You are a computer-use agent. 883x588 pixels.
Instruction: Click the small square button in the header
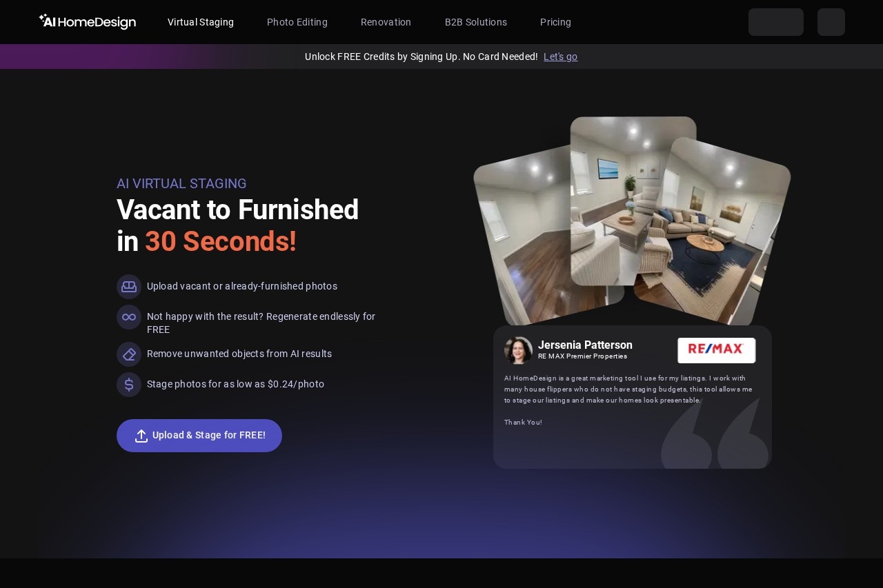[831, 22]
